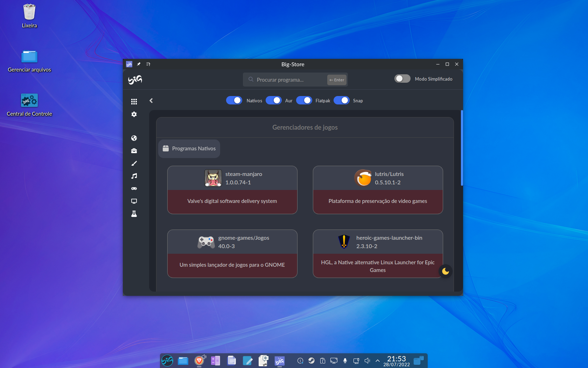588x368 pixels.
Task: Open the volume tray icon
Action: (367, 361)
